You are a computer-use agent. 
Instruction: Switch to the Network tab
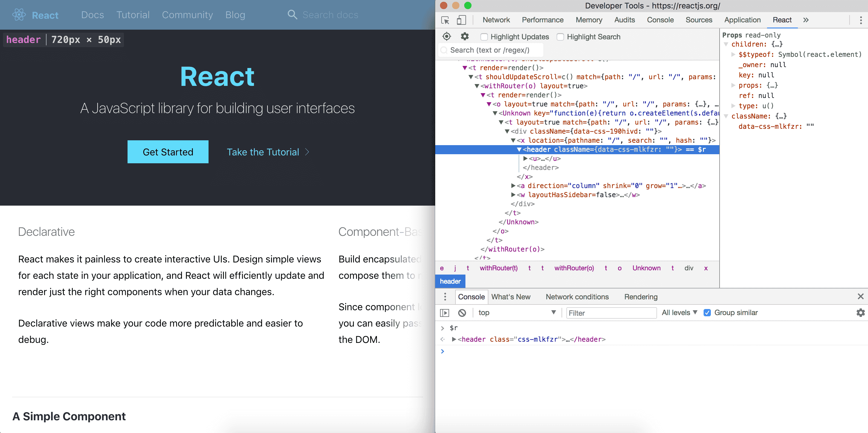pyautogui.click(x=496, y=20)
